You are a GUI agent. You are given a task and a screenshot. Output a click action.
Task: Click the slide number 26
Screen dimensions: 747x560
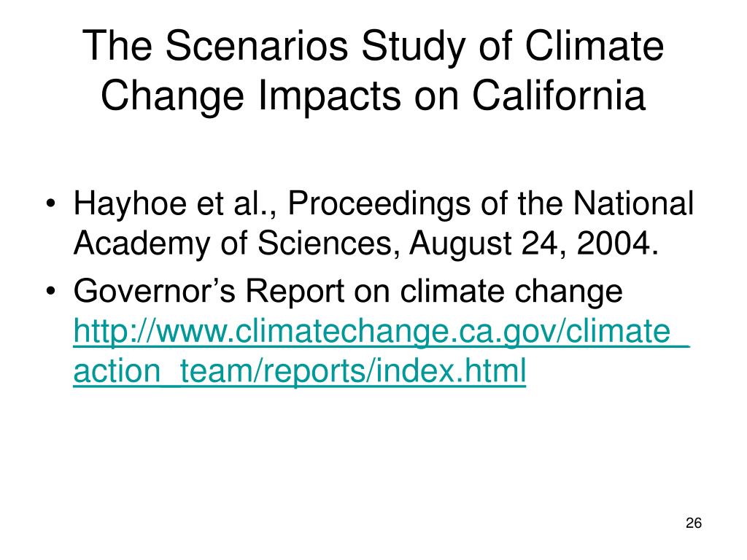pos(694,523)
